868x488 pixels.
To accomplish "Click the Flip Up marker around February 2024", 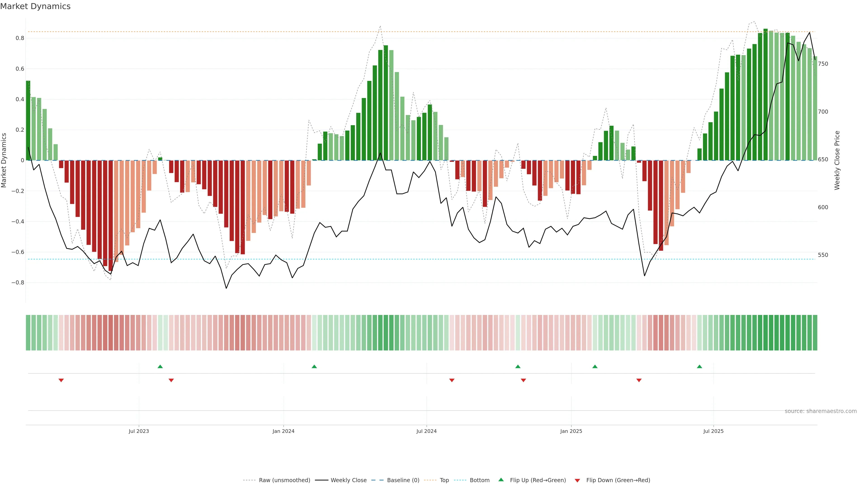I will click(314, 366).
